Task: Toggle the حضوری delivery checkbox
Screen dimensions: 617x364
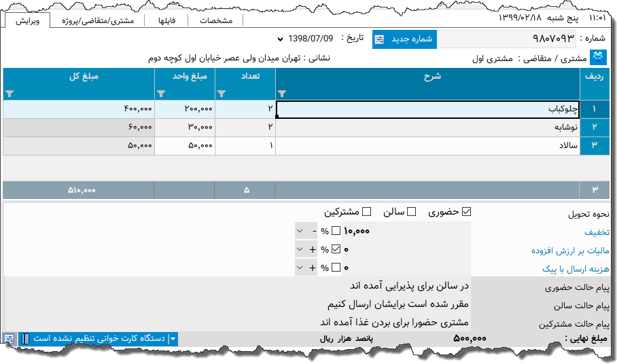Action: pos(466,211)
